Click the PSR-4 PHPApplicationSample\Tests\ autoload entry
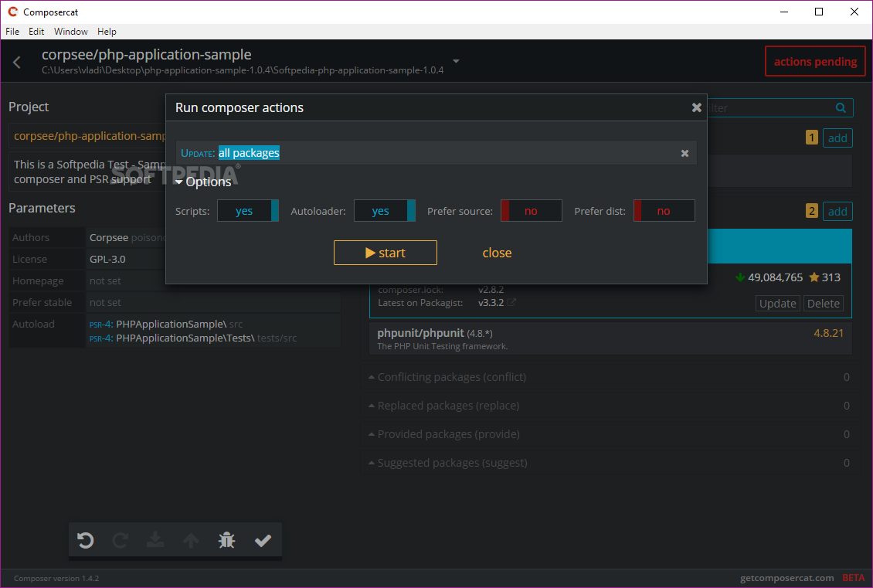 coord(192,338)
